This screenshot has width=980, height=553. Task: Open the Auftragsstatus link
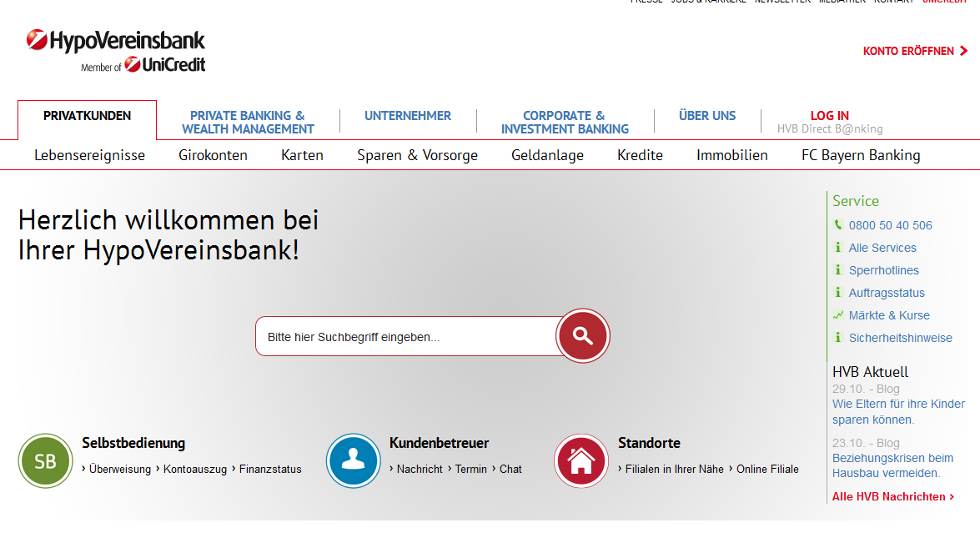[x=887, y=293]
